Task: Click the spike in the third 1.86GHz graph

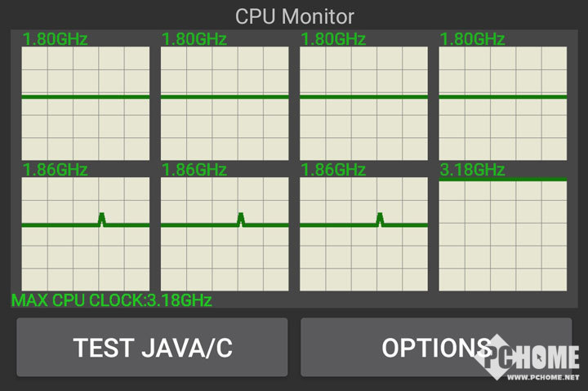Action: [x=381, y=220]
